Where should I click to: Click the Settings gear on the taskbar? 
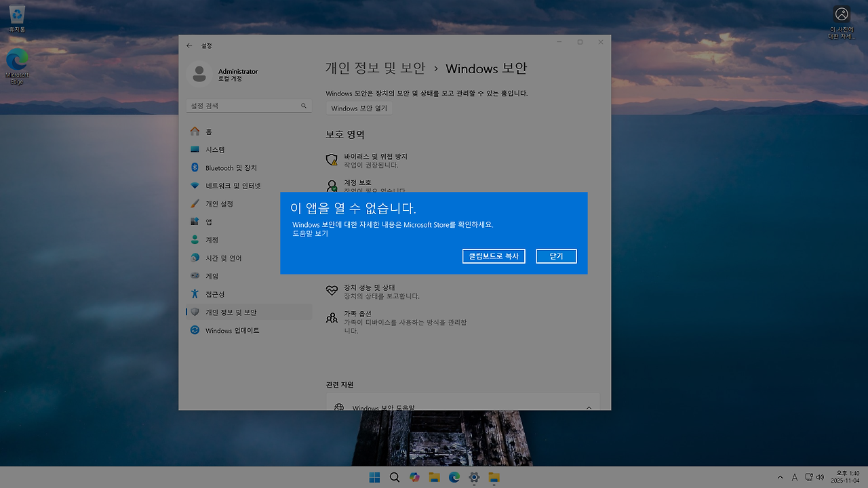click(x=474, y=477)
